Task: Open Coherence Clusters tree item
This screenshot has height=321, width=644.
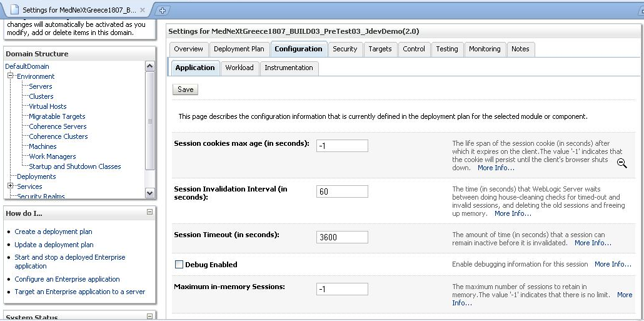Action: tap(58, 136)
